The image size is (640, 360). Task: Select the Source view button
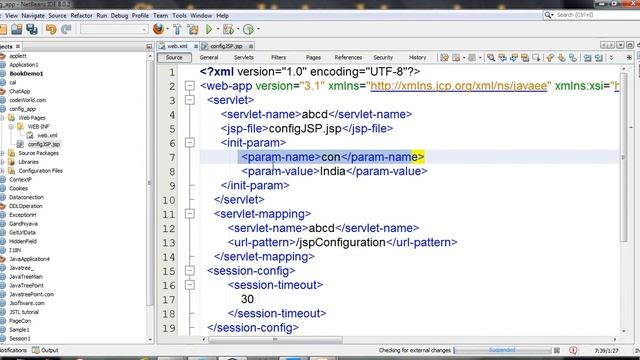coord(174,58)
